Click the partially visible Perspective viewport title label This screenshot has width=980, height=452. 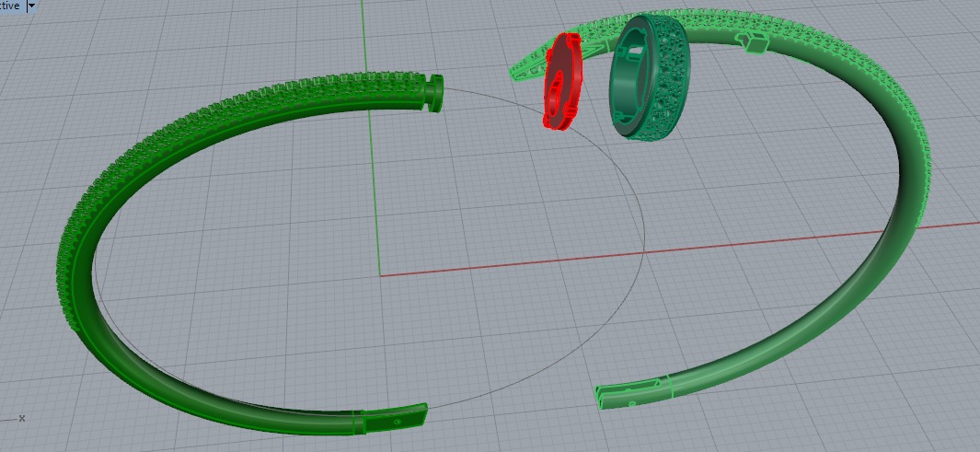[10, 6]
